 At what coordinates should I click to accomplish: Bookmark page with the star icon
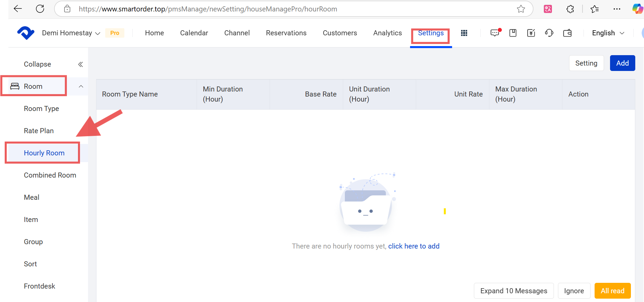(521, 9)
